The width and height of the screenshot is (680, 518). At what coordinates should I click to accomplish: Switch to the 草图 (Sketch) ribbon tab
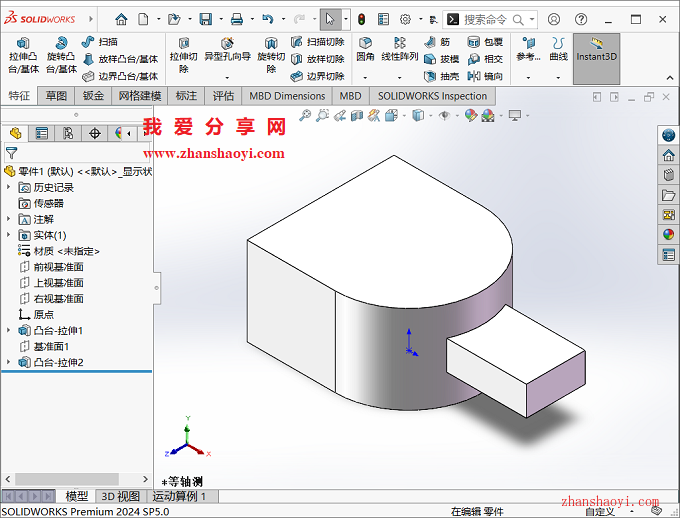(x=56, y=96)
